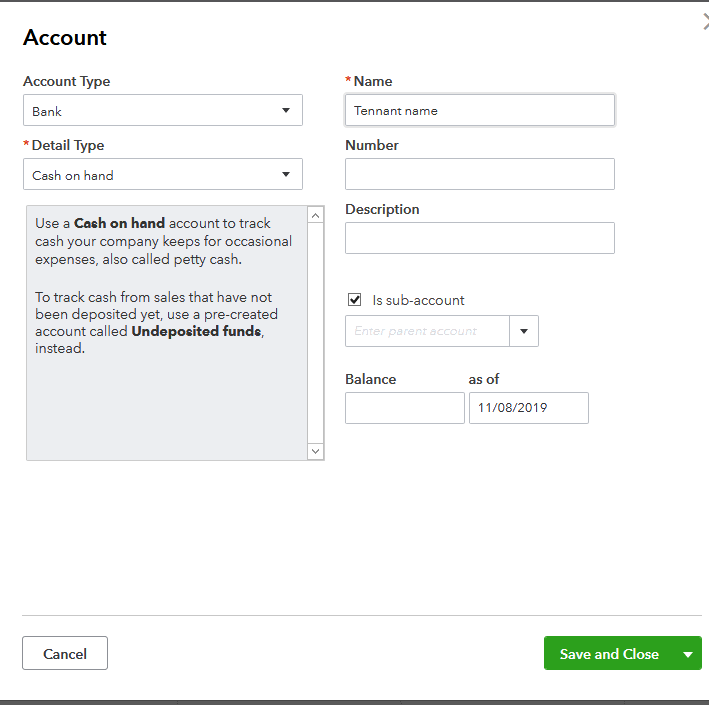The image size is (709, 705).
Task: Click the Cancel button
Action: (65, 654)
